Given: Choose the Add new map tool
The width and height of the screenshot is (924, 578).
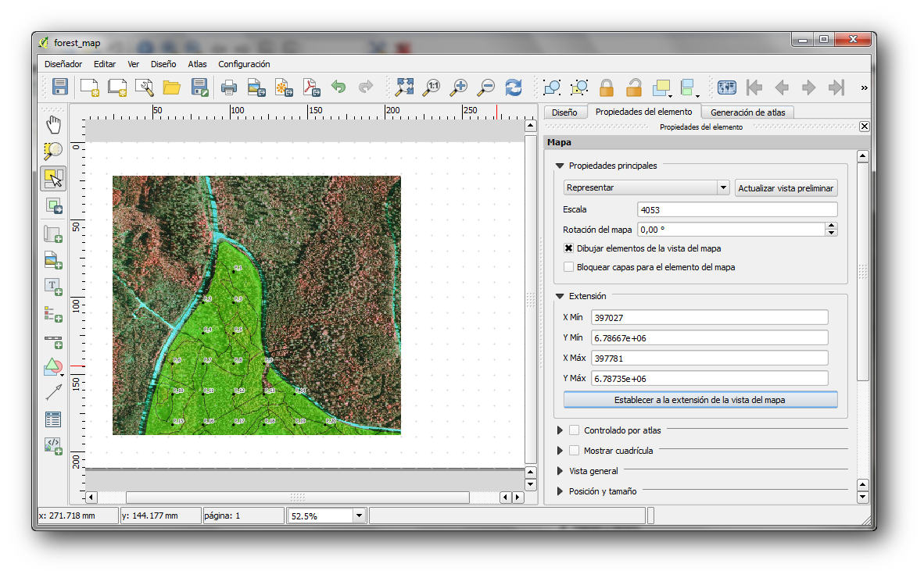Looking at the screenshot, I should (53, 234).
